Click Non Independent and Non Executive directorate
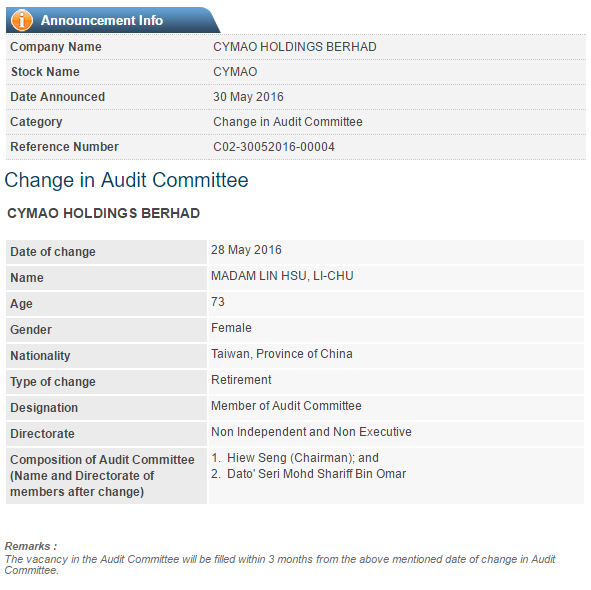Screen dimensions: 591x590 (x=311, y=432)
